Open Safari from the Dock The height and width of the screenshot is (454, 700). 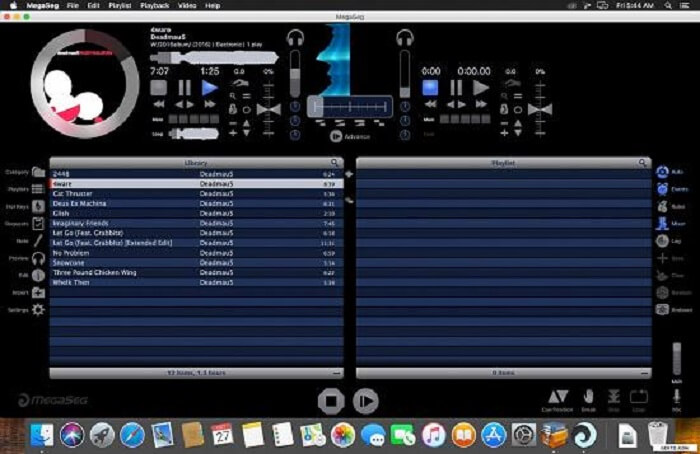(132, 434)
